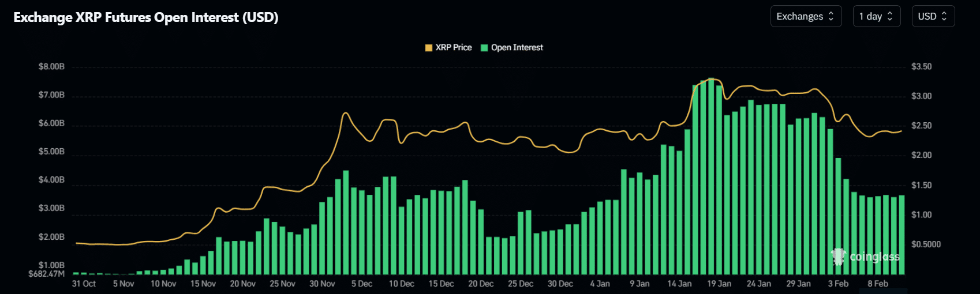980x294 pixels.
Task: Click the 14 Jan date label
Action: tap(679, 284)
